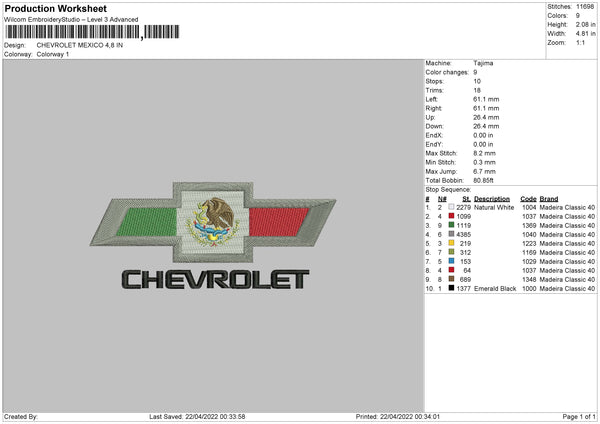Image resolution: width=600 pixels, height=424 pixels.
Task: Pick the green swatch in stop 3
Action: click(x=452, y=225)
